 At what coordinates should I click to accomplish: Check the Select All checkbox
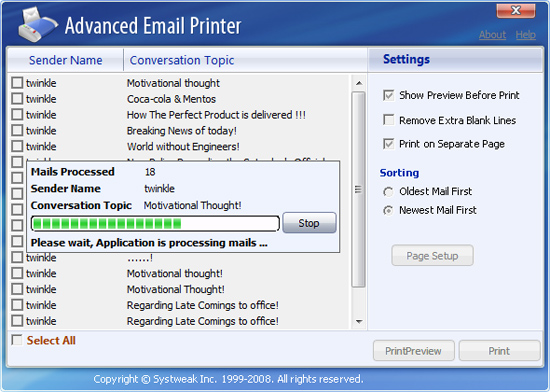point(17,340)
